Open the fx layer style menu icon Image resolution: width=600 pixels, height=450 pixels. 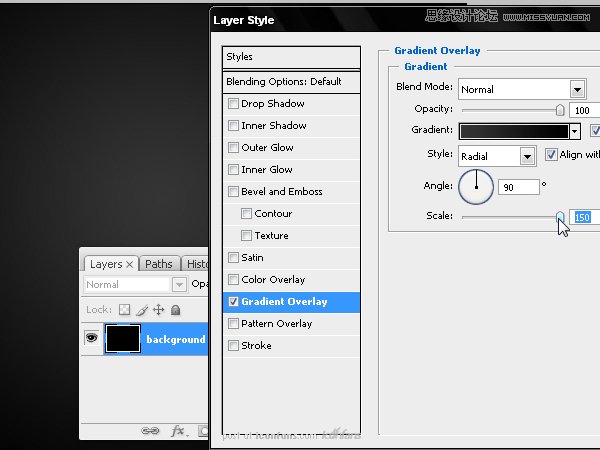[178, 431]
